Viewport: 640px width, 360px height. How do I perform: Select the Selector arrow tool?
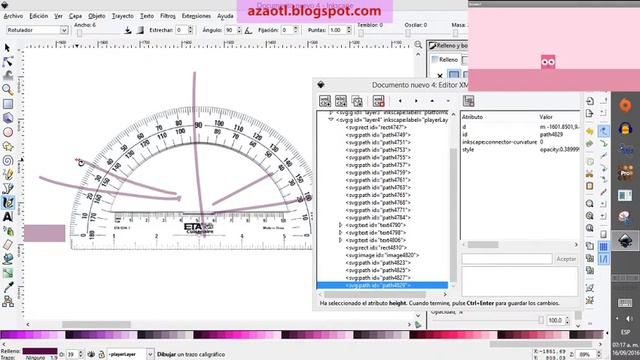point(7,48)
